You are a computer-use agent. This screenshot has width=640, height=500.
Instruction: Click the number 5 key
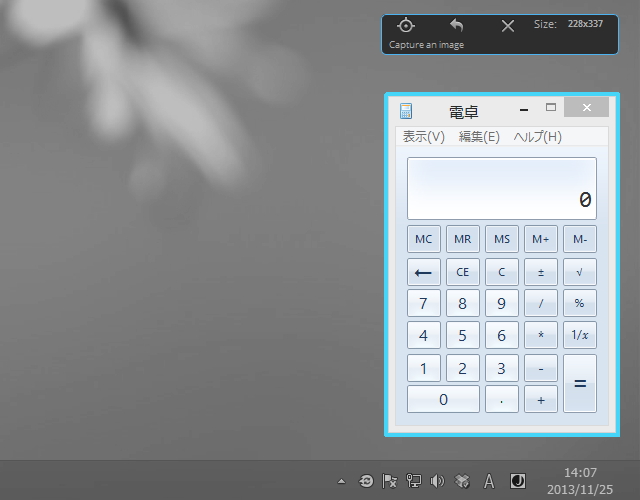click(x=462, y=335)
